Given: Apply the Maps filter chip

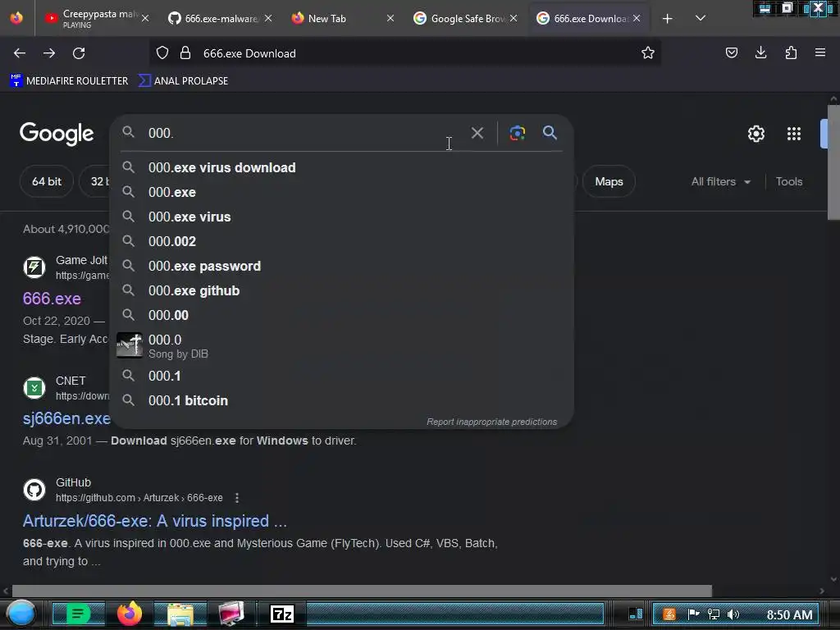Looking at the screenshot, I should 609,181.
